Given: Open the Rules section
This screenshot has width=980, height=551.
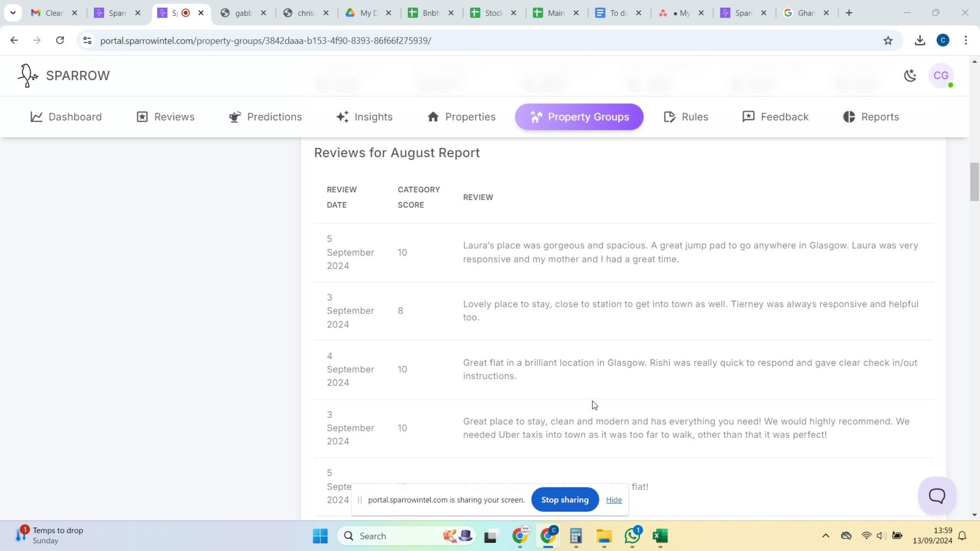Looking at the screenshot, I should tap(686, 117).
